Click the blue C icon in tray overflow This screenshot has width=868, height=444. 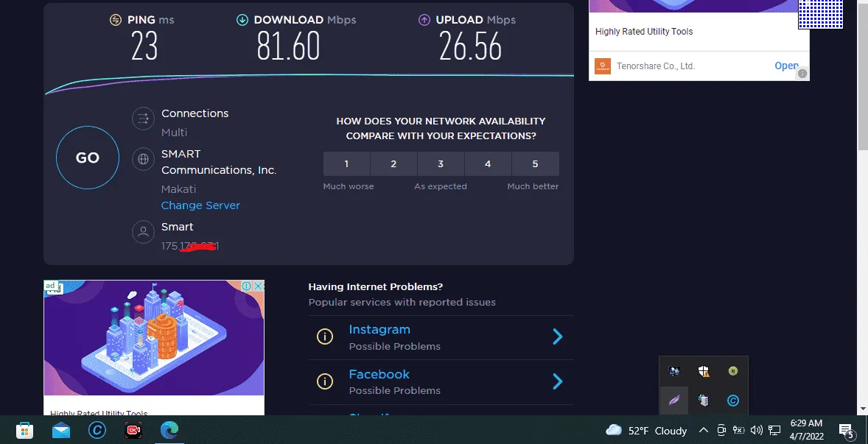coord(733,401)
